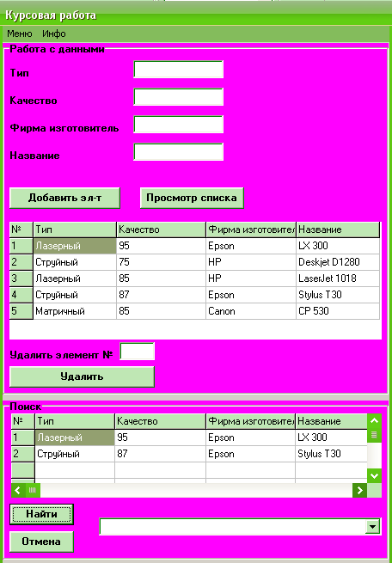The image size is (392, 563).
Task: Select Лазерный cell in Поиск table
Action: pyautogui.click(x=75, y=438)
